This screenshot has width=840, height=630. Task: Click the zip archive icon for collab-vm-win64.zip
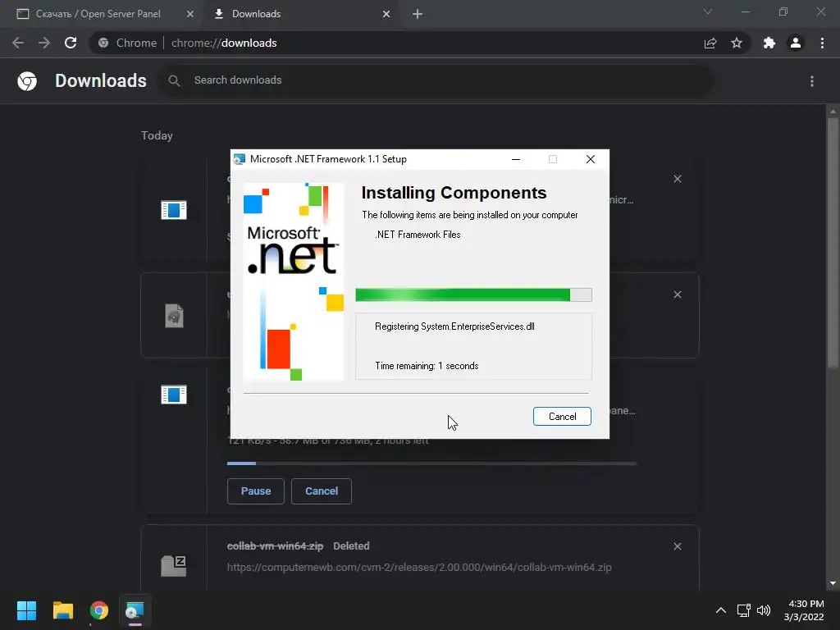pos(174,566)
